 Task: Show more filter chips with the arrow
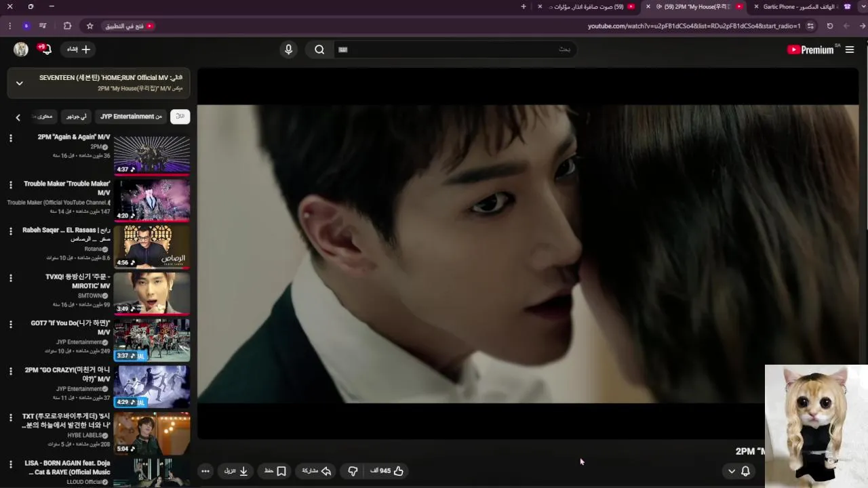(18, 117)
